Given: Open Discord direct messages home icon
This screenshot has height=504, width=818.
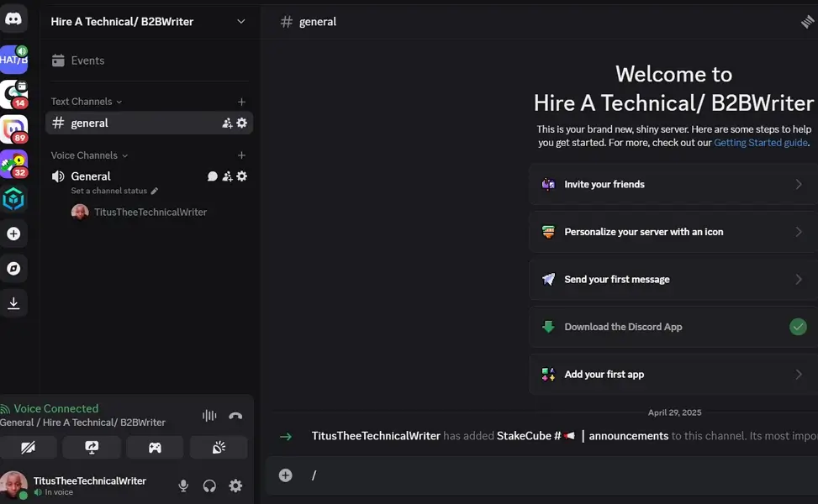Looking at the screenshot, I should pyautogui.click(x=13, y=19).
